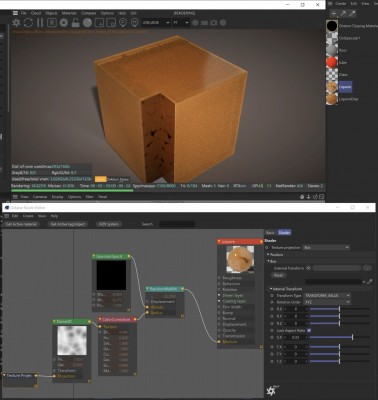The image size is (378, 400).
Task: Click the eyedropper icon in Shader panel
Action: [369, 282]
